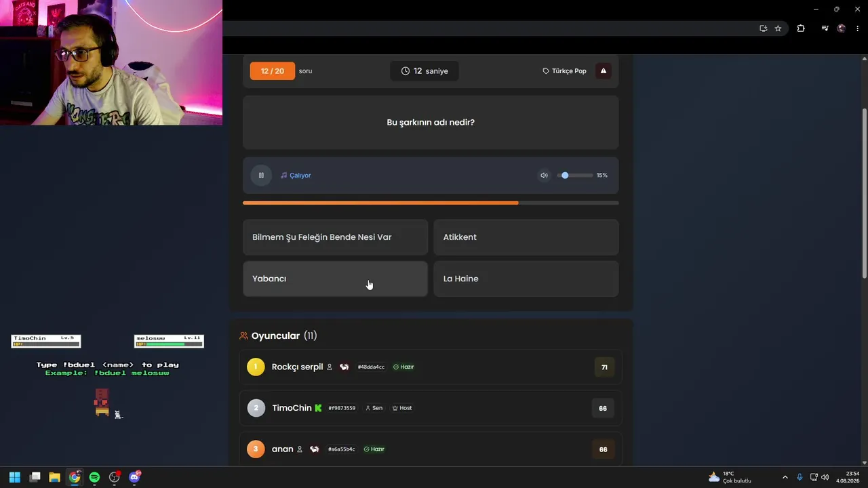Click player name TimoChin
The image size is (868, 488).
tap(292, 408)
